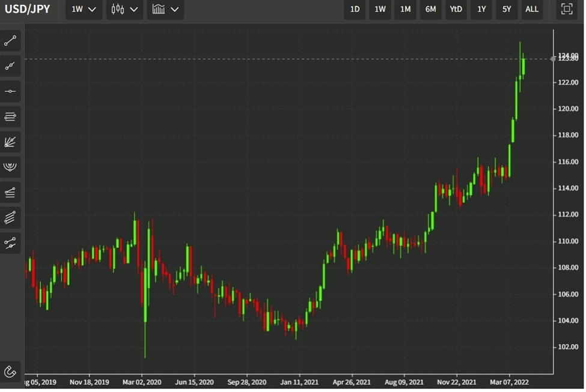Open fullscreen mode via the top-right icon
This screenshot has height=392, width=586.
pos(567,9)
